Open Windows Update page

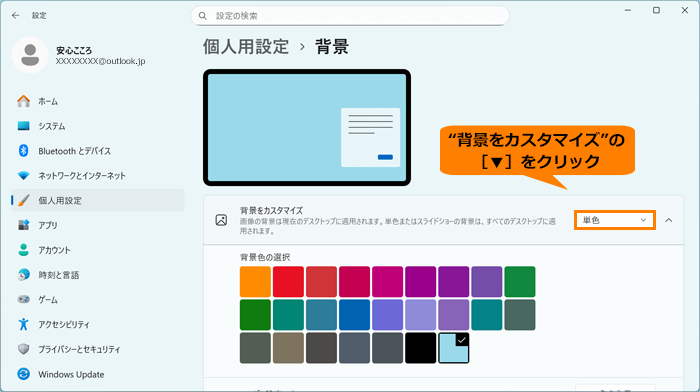(98, 374)
